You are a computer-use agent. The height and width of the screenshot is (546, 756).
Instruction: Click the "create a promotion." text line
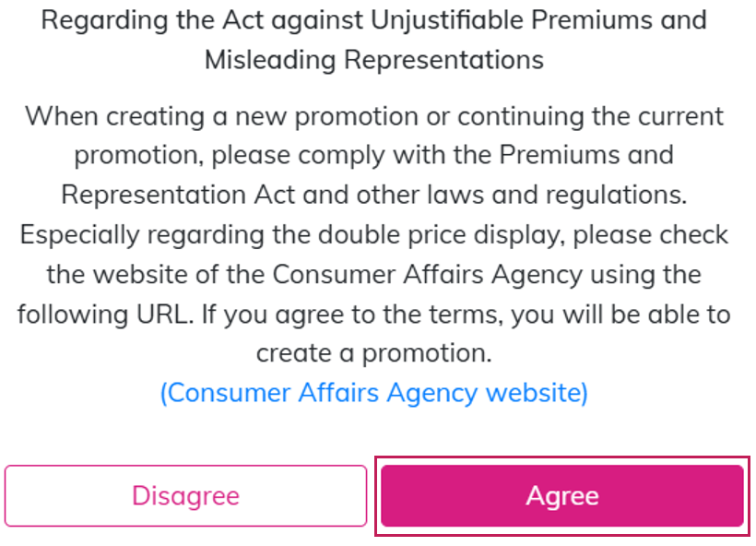tap(373, 353)
